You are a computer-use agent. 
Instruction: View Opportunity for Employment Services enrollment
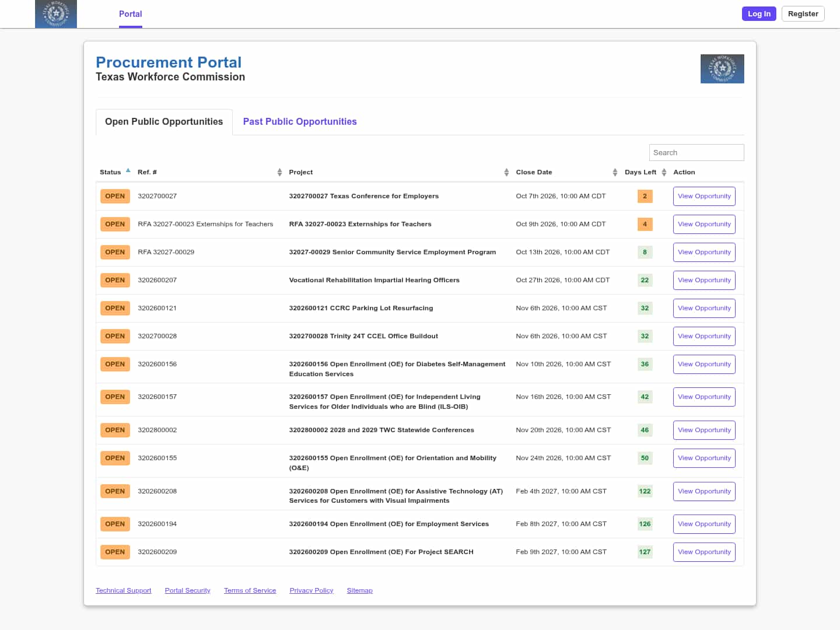point(704,524)
